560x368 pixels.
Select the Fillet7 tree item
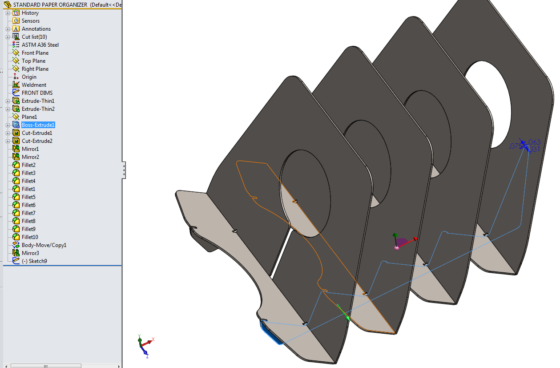tap(24, 213)
